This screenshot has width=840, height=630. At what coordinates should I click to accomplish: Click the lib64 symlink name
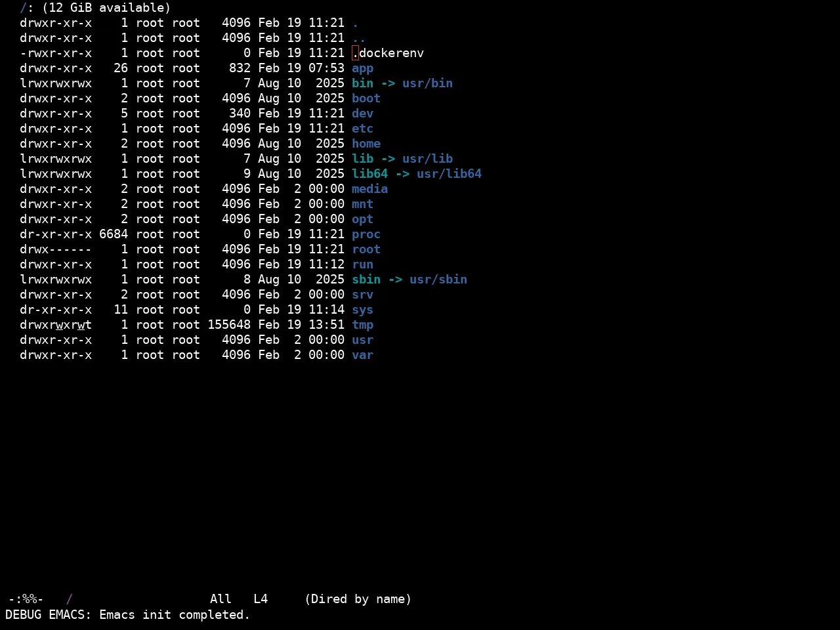(x=369, y=174)
